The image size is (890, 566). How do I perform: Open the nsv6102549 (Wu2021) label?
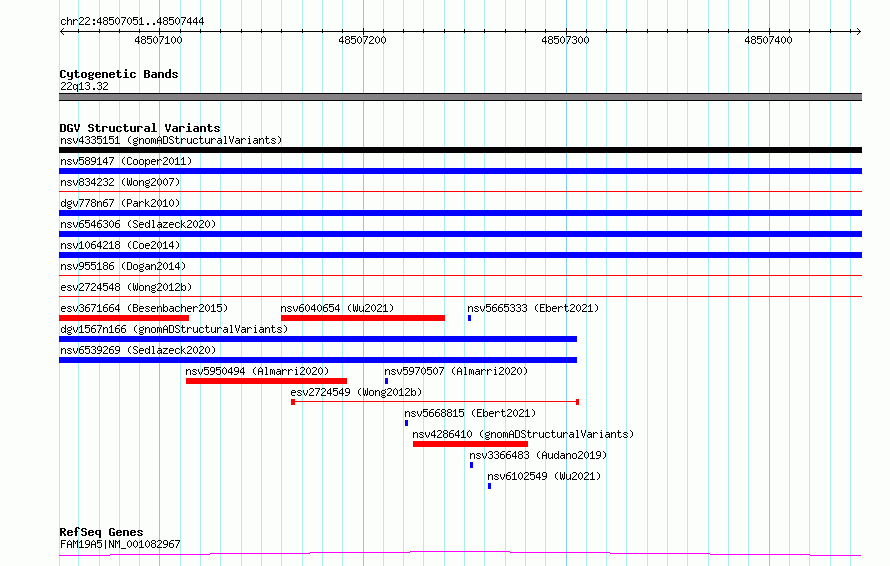(544, 476)
